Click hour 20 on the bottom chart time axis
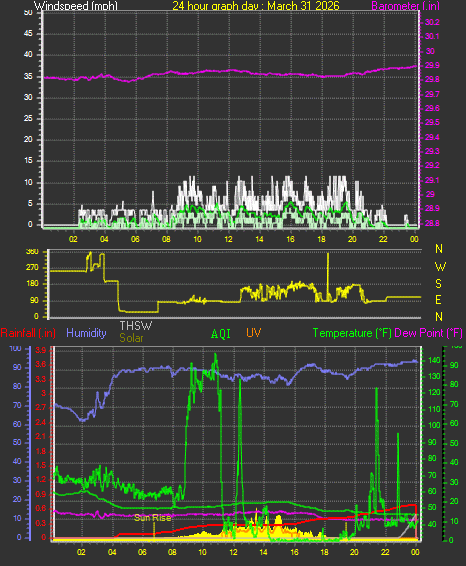This screenshot has height=566, width=466. [x=354, y=552]
